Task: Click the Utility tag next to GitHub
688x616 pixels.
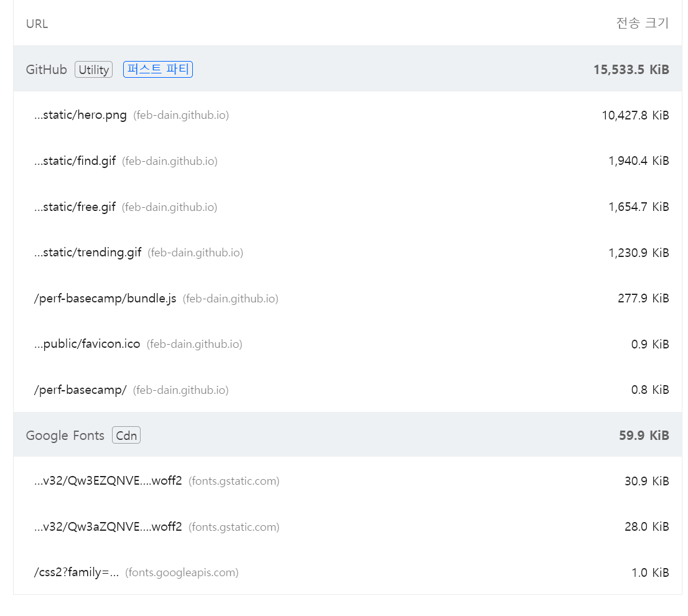Action: pos(93,69)
